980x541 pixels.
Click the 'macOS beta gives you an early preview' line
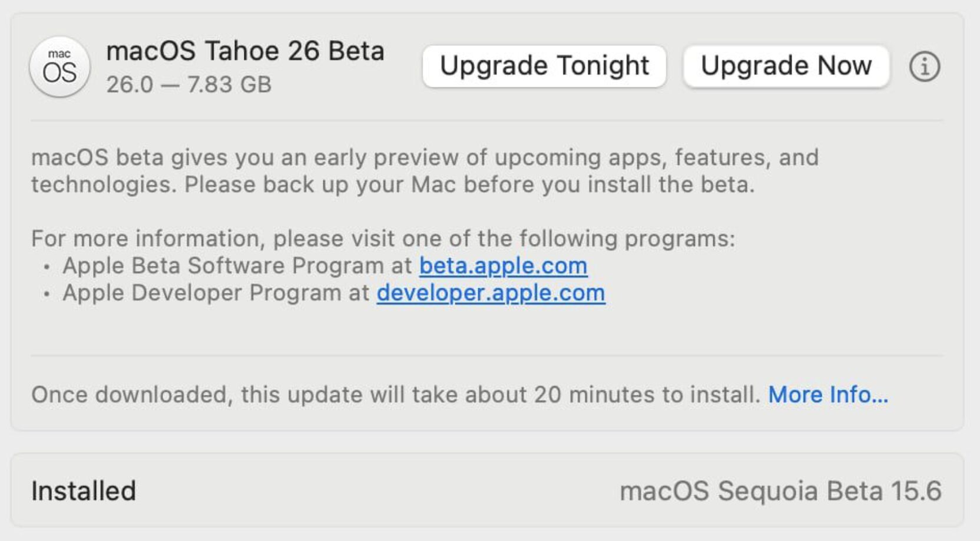[425, 157]
